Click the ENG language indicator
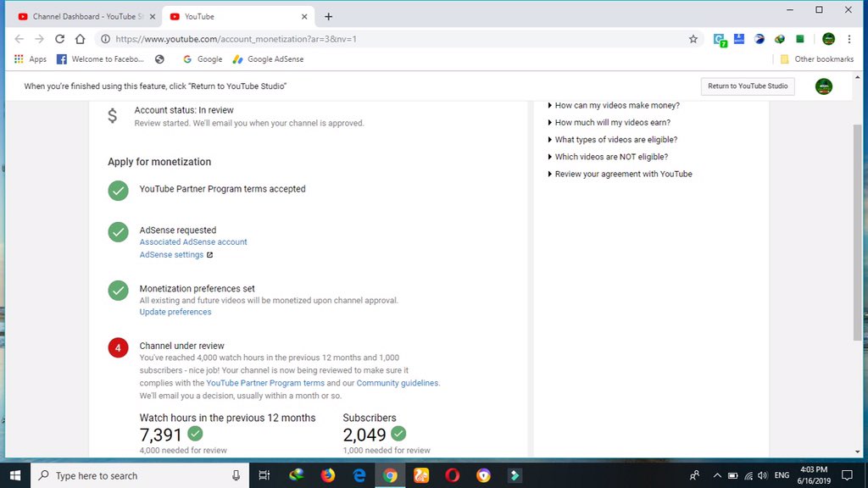868x488 pixels. (782, 475)
